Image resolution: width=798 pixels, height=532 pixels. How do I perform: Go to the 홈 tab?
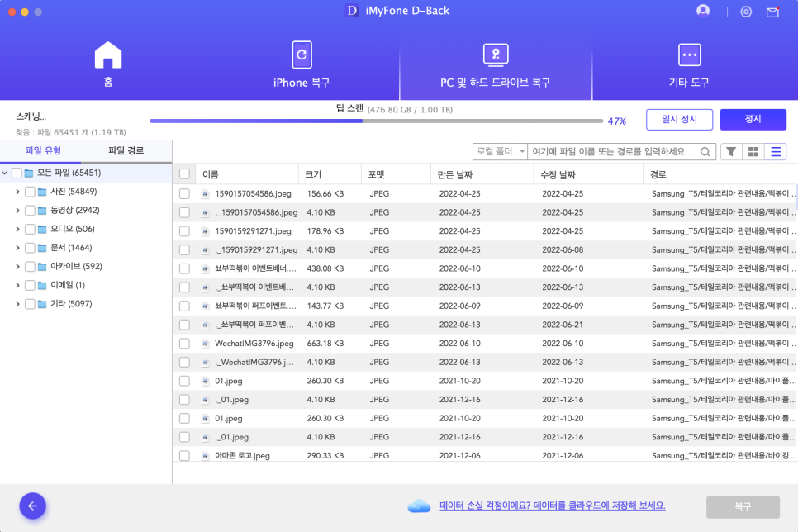[x=108, y=64]
